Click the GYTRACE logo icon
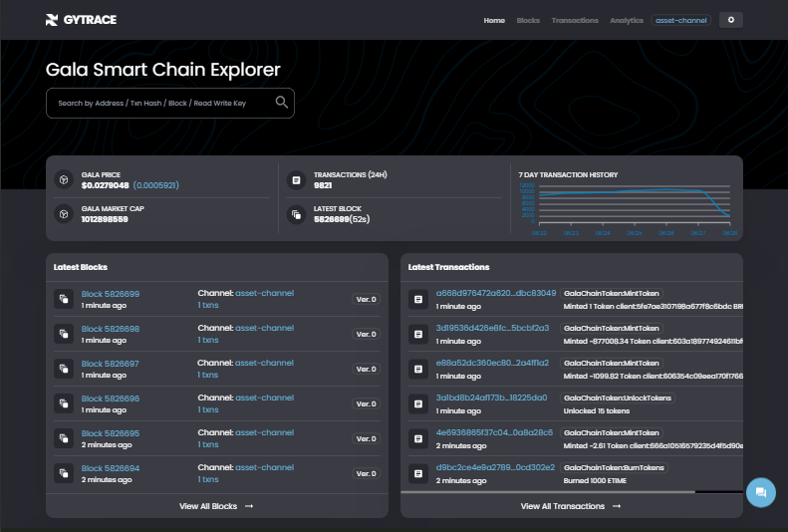This screenshot has width=788, height=532. [52, 20]
